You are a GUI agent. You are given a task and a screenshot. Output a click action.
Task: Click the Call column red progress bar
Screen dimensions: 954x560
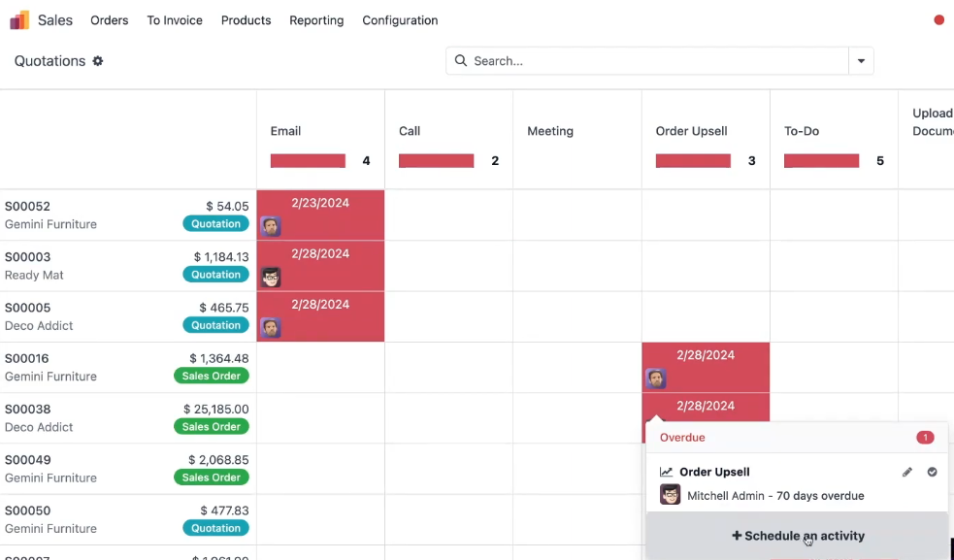[x=436, y=161]
